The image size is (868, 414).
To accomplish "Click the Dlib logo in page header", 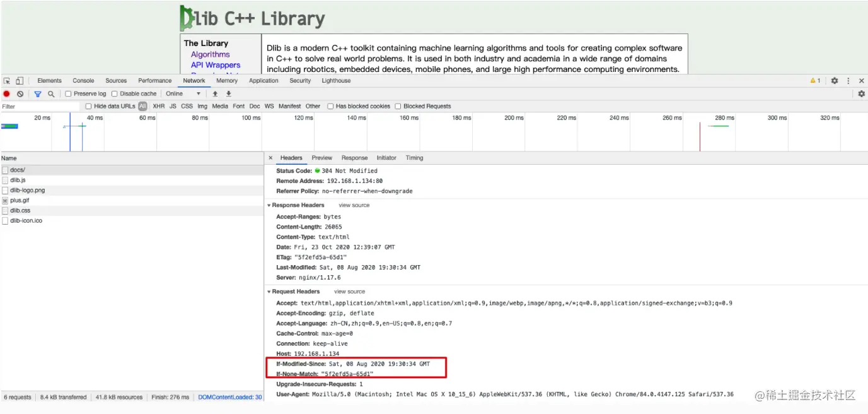I will click(x=252, y=18).
